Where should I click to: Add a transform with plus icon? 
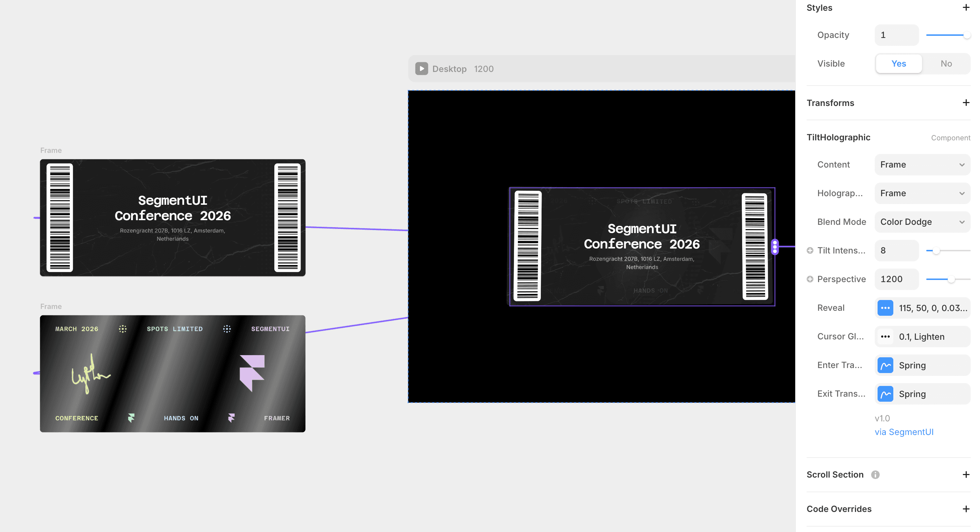tap(966, 103)
